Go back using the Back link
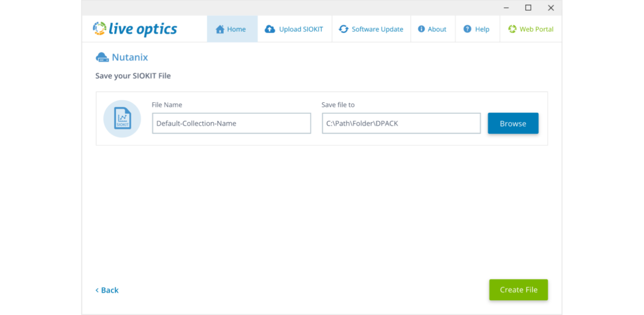Image resolution: width=644 pixels, height=315 pixels. pyautogui.click(x=107, y=290)
